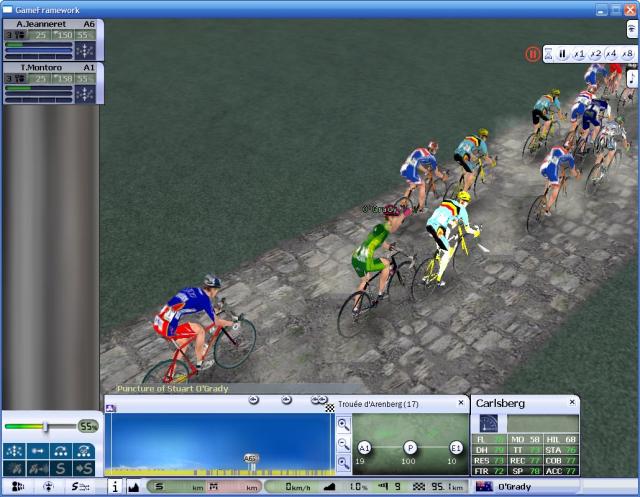The height and width of the screenshot is (497, 640).
Task: Click the E1 group marker
Action: pyautogui.click(x=456, y=448)
